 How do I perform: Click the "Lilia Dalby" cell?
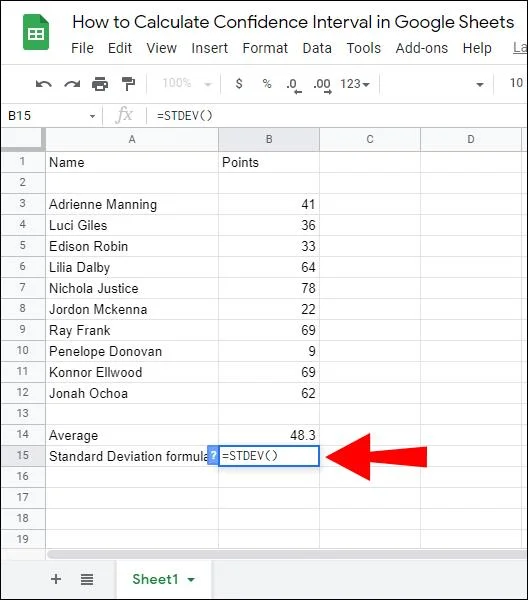[x=132, y=267]
